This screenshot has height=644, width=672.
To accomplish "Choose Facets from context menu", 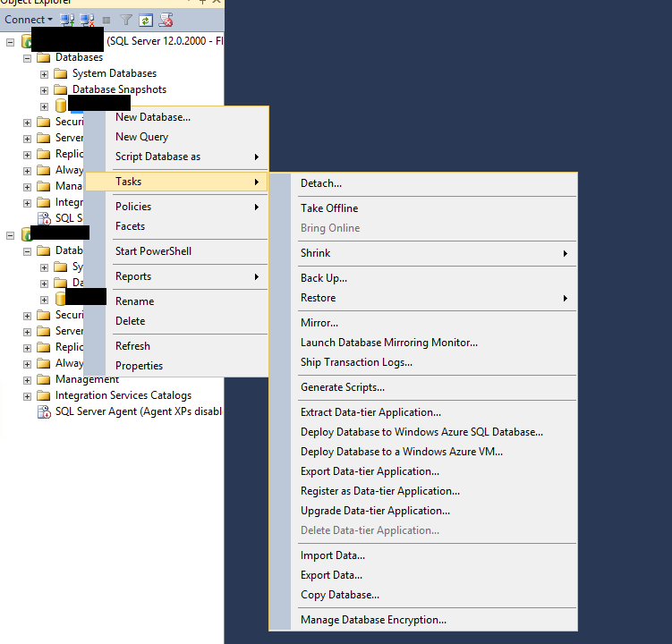I will pos(176,226).
